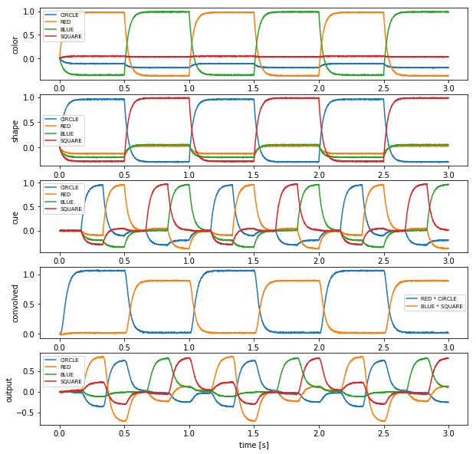Click the 'time [s]' x-axis label
Viewport: 476px width, 454px height.
(x=254, y=446)
